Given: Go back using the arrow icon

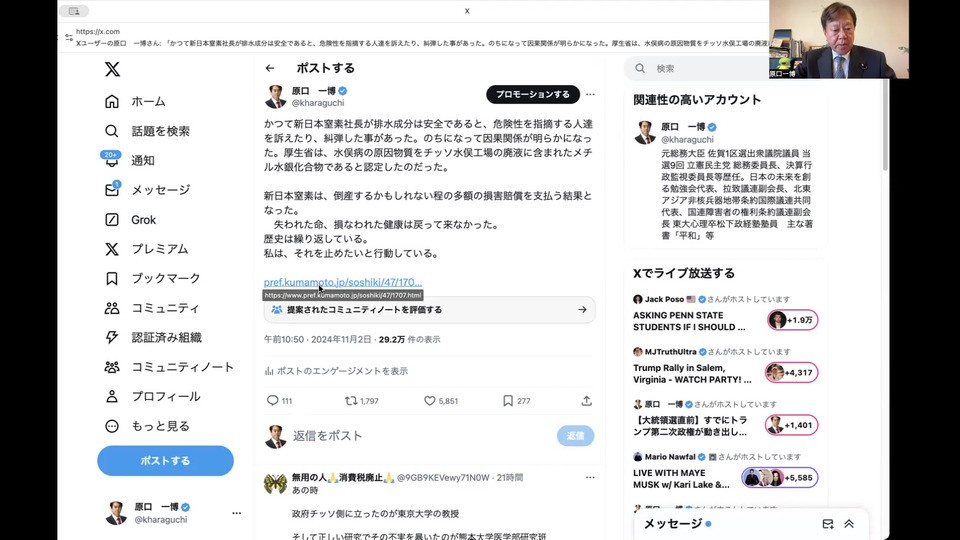Looking at the screenshot, I should pos(270,68).
